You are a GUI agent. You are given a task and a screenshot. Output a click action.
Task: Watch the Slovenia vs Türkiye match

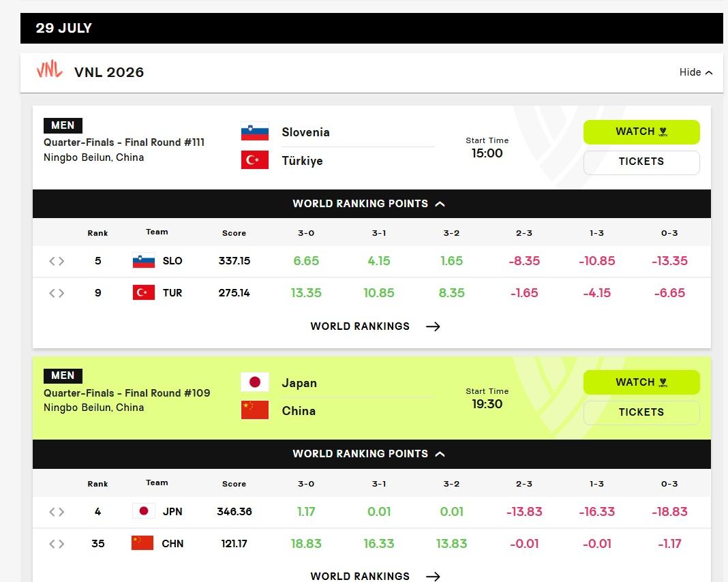(x=641, y=132)
